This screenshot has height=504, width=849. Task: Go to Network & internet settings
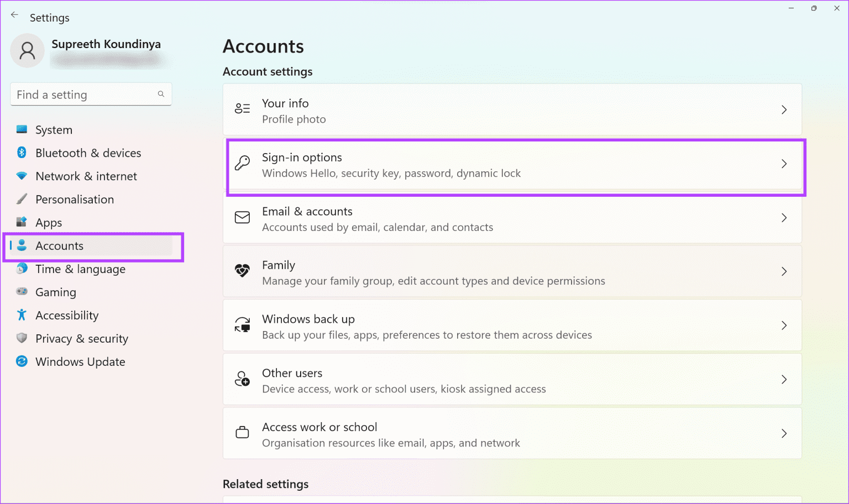click(86, 176)
